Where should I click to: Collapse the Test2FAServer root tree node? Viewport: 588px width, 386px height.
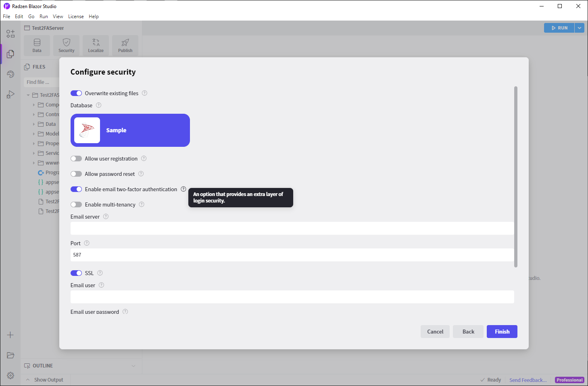(x=28, y=95)
